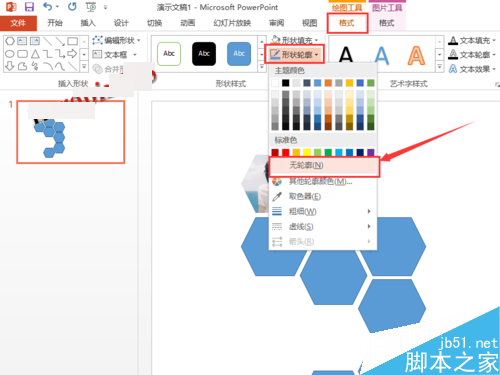500x375 pixels.
Task: Pick the purple standard color
Action: 371,152
